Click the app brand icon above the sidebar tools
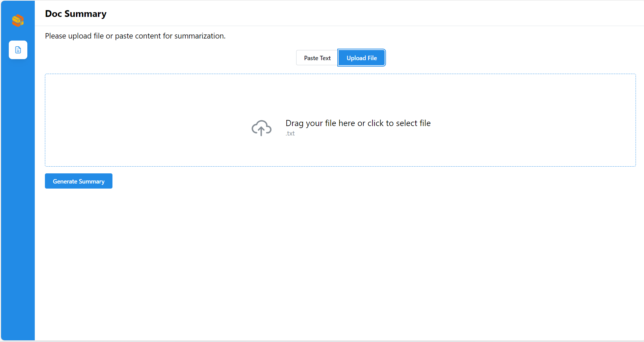This screenshot has width=644, height=342. tap(18, 21)
